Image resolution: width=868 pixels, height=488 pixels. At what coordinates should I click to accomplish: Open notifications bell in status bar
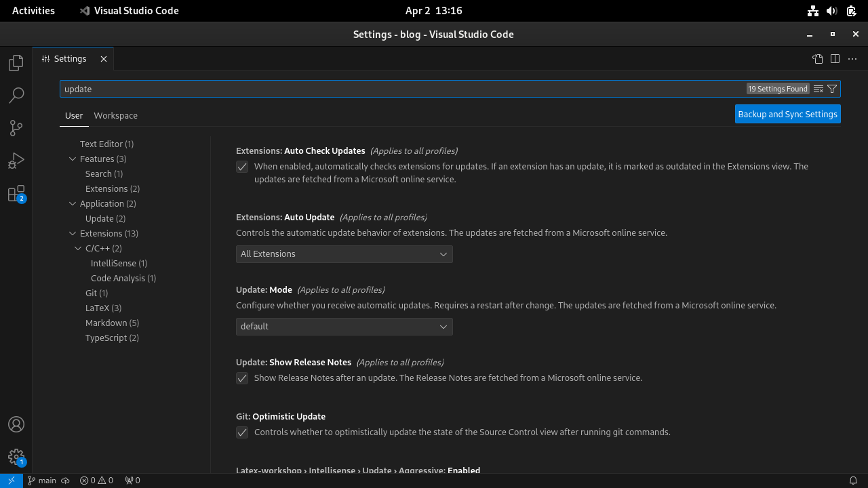[x=853, y=481]
